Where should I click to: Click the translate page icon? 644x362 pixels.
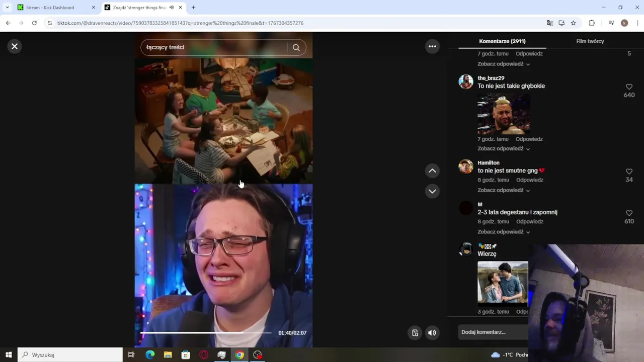point(549,23)
